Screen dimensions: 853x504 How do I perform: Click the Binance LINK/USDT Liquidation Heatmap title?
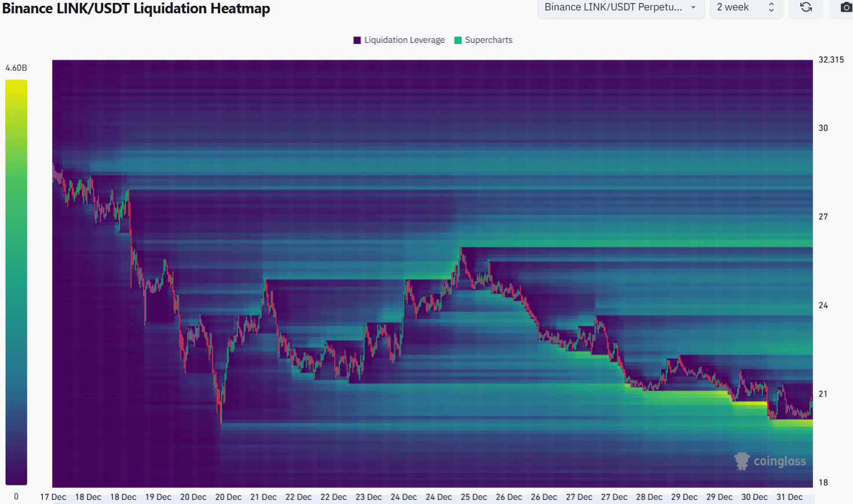point(136,8)
